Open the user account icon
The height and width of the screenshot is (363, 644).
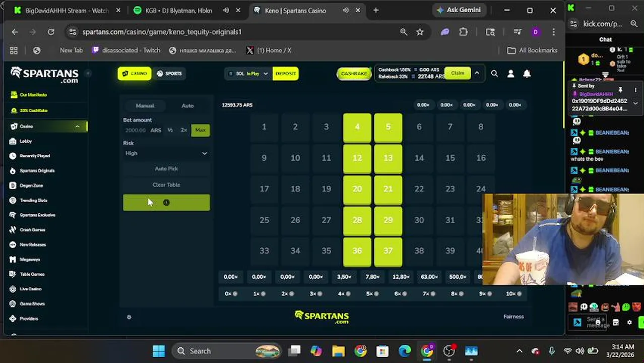pos(510,74)
